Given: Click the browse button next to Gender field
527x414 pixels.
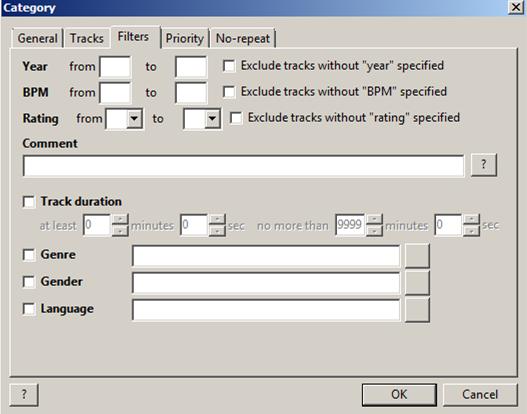Looking at the screenshot, I should click(x=417, y=283).
